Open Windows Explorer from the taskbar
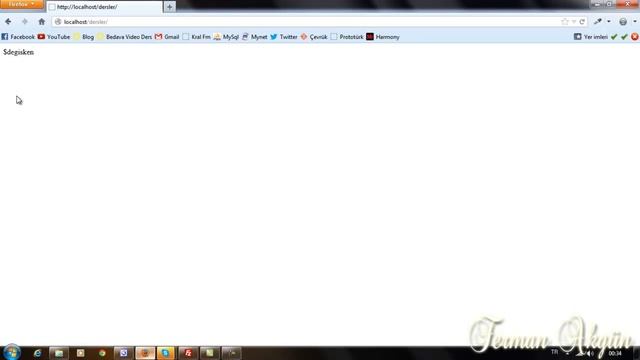Screen dimensions: 640x360 59,353
